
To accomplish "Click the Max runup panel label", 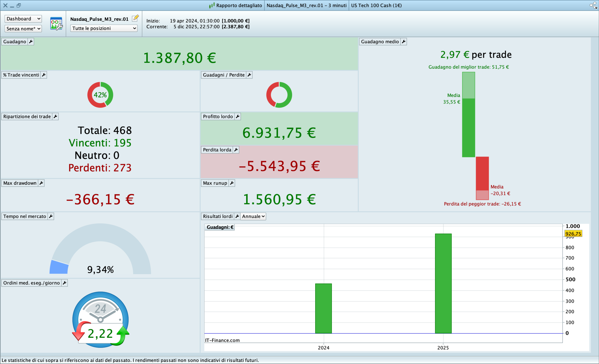I will (215, 183).
